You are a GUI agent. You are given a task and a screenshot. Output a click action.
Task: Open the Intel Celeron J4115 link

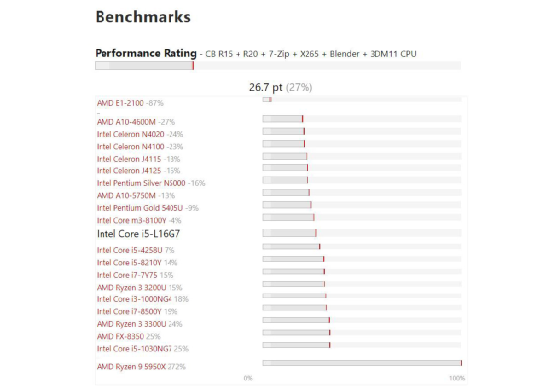(x=128, y=159)
